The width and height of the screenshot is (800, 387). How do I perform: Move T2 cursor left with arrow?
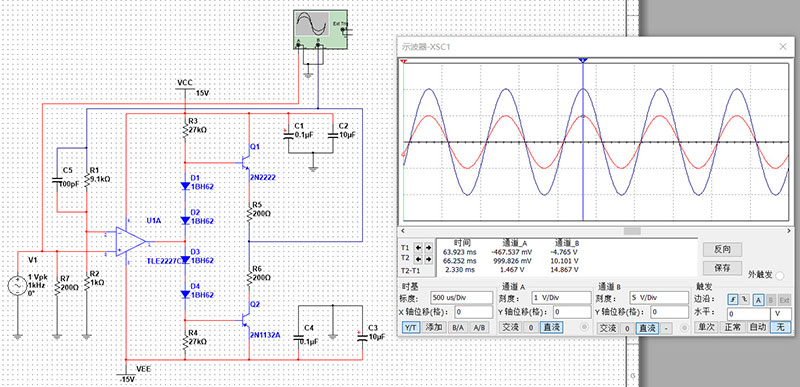[x=418, y=259]
